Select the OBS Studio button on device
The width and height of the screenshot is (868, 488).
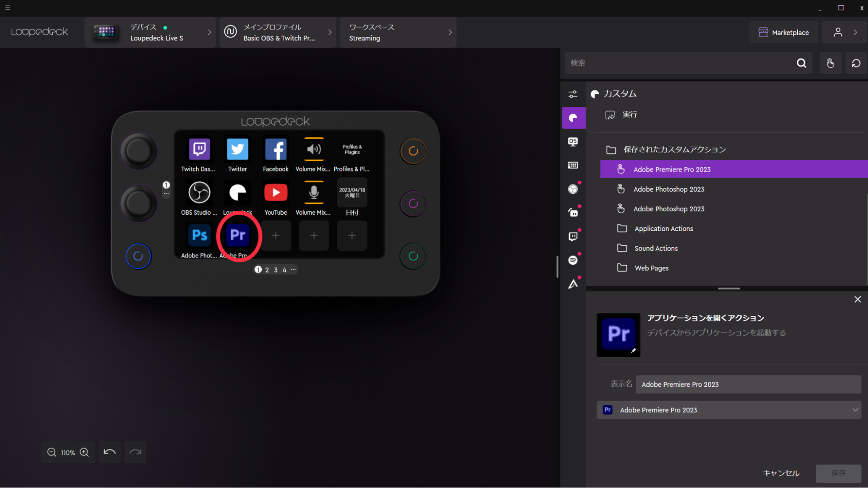pyautogui.click(x=199, y=192)
